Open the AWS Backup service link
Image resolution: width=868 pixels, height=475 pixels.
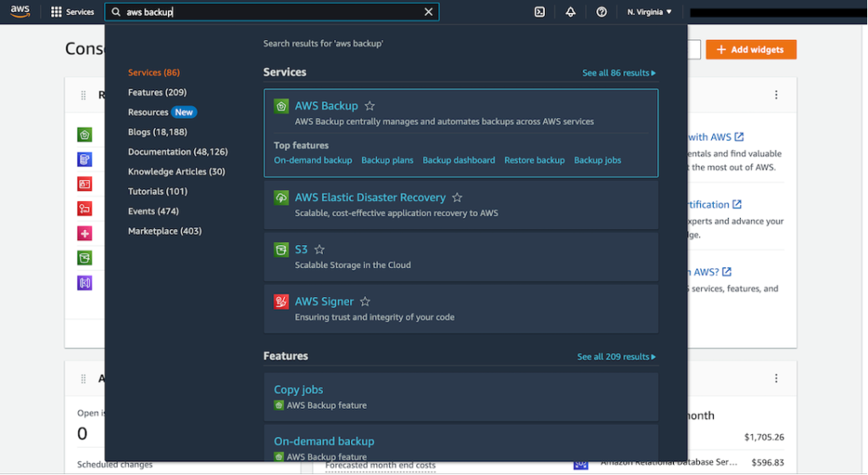[x=326, y=106]
